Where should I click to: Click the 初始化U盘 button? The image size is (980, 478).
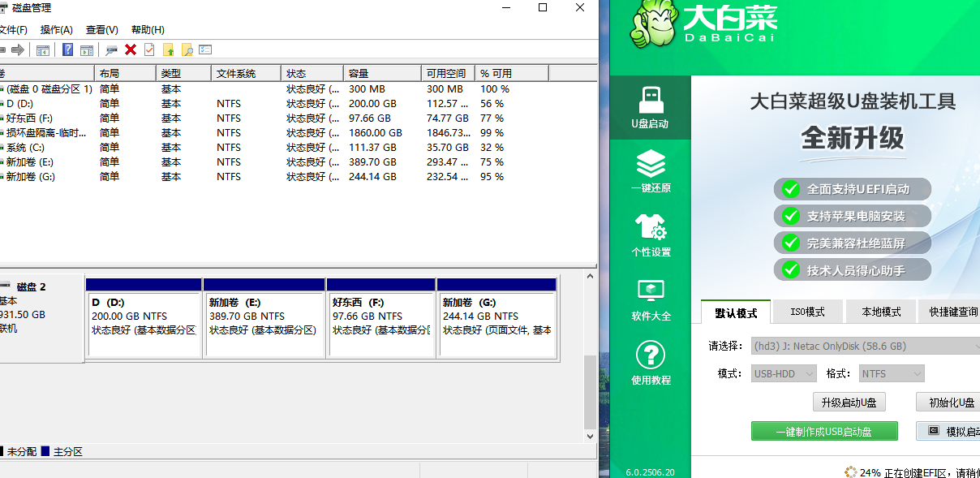[x=948, y=403]
